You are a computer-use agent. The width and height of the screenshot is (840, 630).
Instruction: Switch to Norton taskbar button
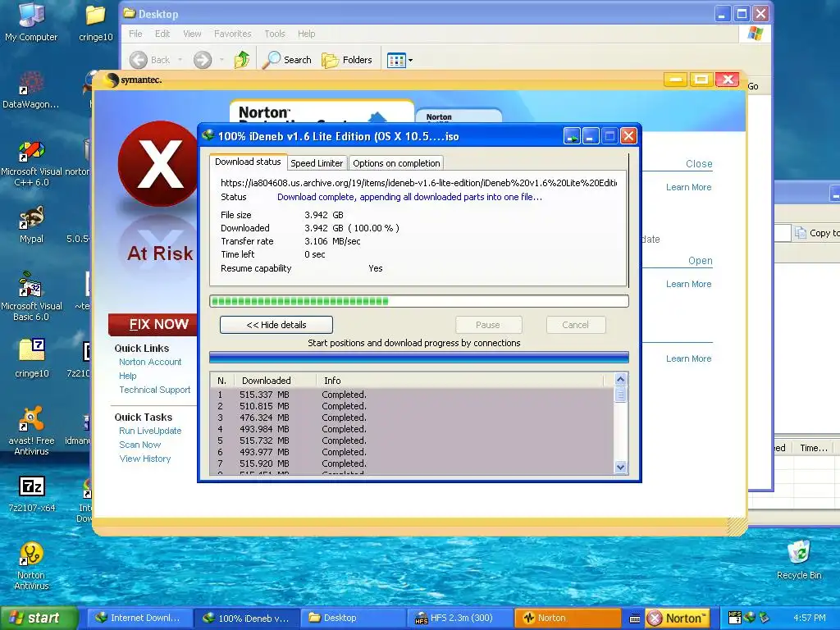(568, 618)
